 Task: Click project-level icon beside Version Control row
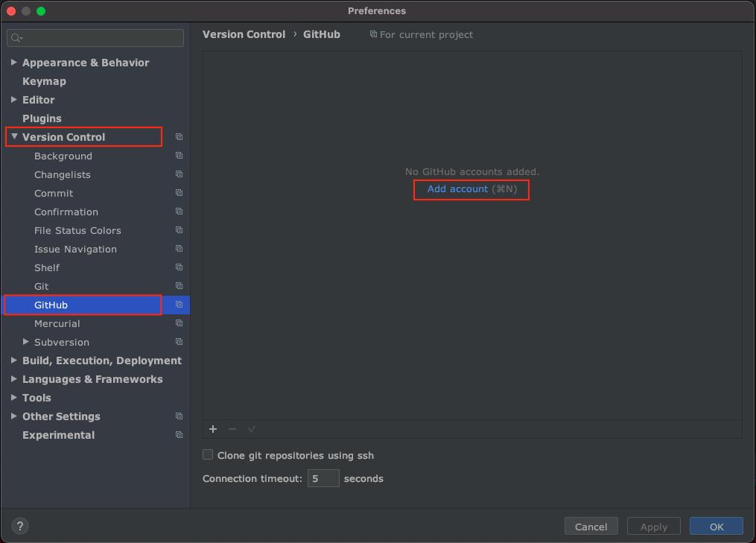pos(179,137)
